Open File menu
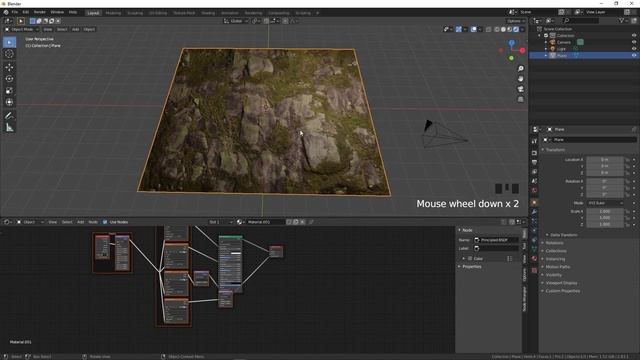Screen dimensions: 640x360 coord(15,12)
